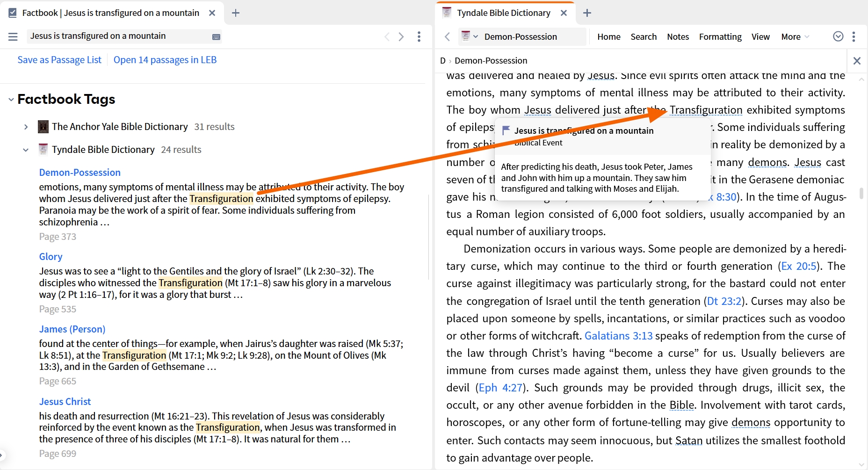Click Demon-Possession breadcrumb item
This screenshot has height=470, width=868.
click(491, 61)
